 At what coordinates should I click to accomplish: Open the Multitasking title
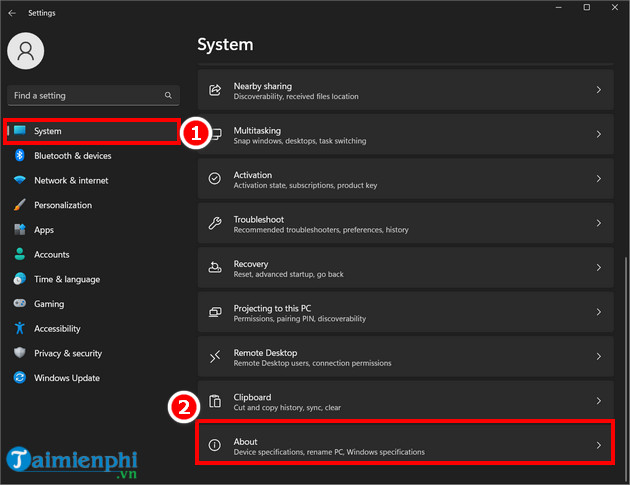257,131
